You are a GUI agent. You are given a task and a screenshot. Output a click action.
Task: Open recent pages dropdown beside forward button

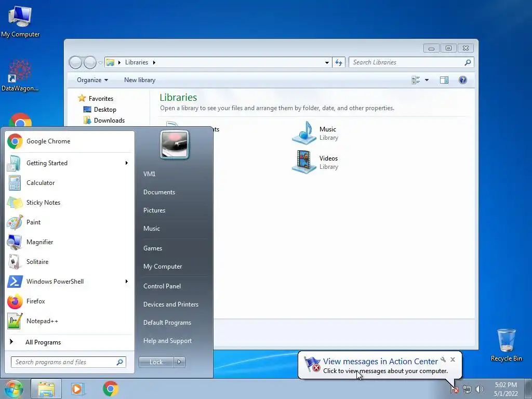(x=100, y=63)
